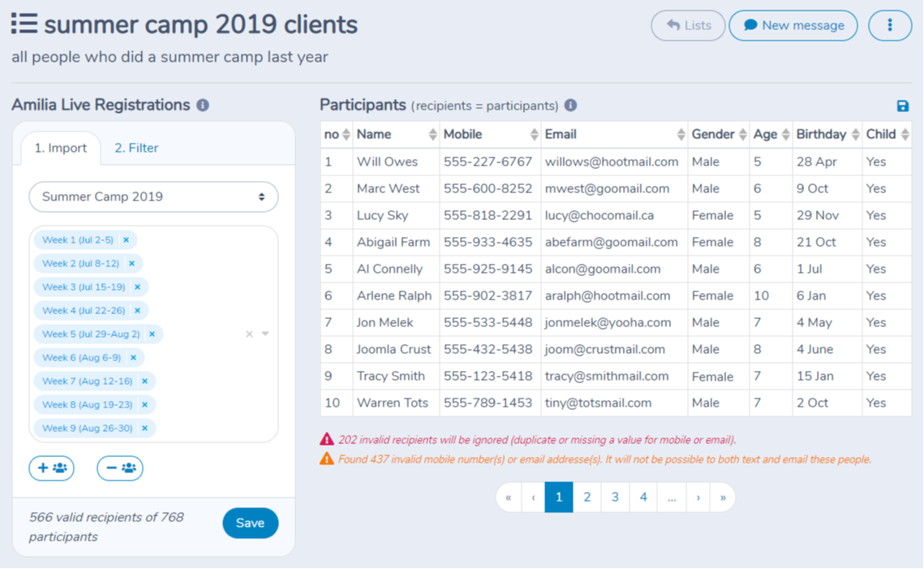Switch to the 2. Filter tab
The height and width of the screenshot is (569, 924).
click(x=136, y=148)
